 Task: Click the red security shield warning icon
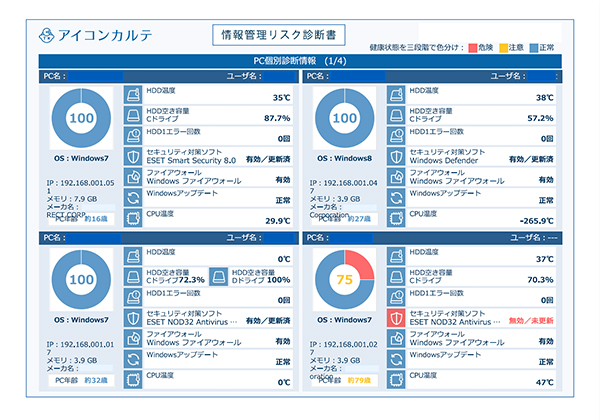pyautogui.click(x=396, y=318)
